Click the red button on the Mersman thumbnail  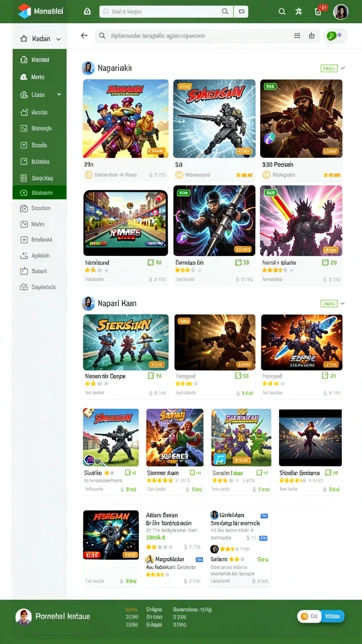(90, 555)
